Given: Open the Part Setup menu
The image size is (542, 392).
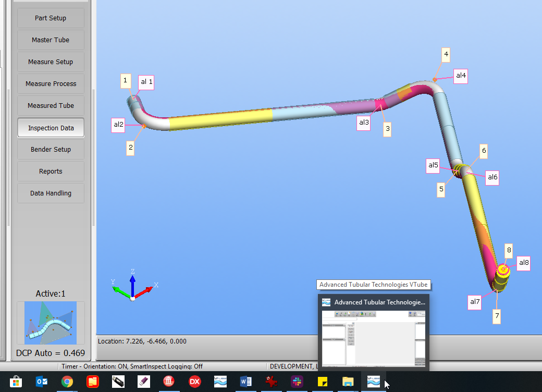Looking at the screenshot, I should click(x=51, y=18).
